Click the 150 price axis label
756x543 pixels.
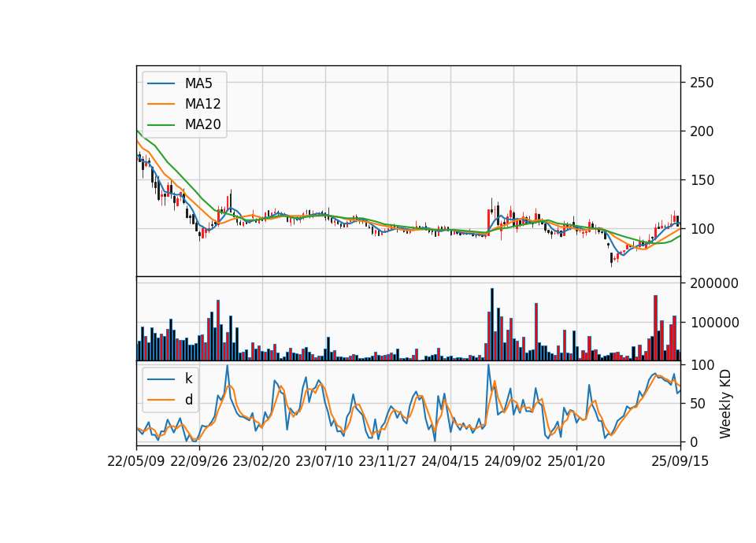coord(702,180)
